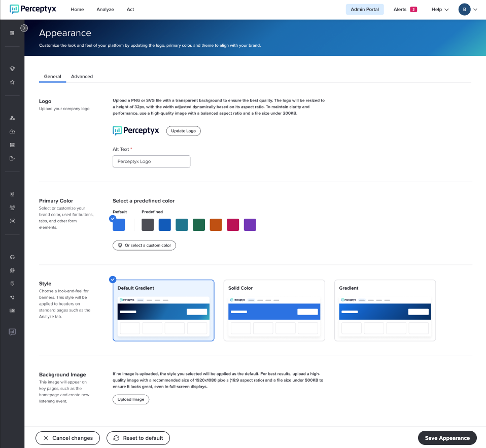486x448 pixels.
Task: Click Or select a custom color
Action: 144,245
